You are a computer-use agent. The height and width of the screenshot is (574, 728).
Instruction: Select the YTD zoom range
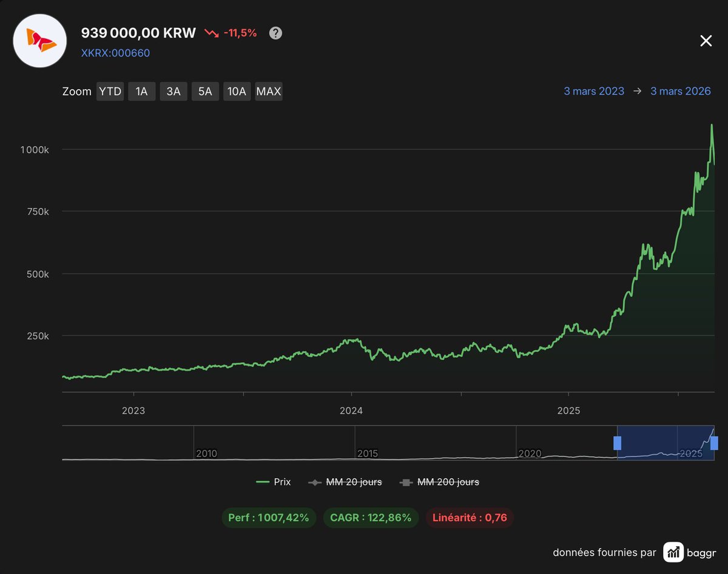(110, 91)
